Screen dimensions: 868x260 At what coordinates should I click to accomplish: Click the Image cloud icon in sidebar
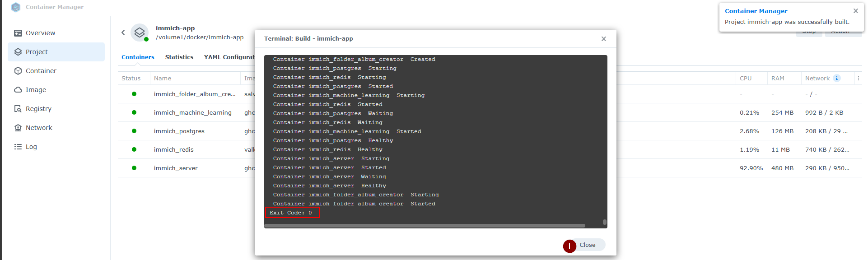click(18, 90)
